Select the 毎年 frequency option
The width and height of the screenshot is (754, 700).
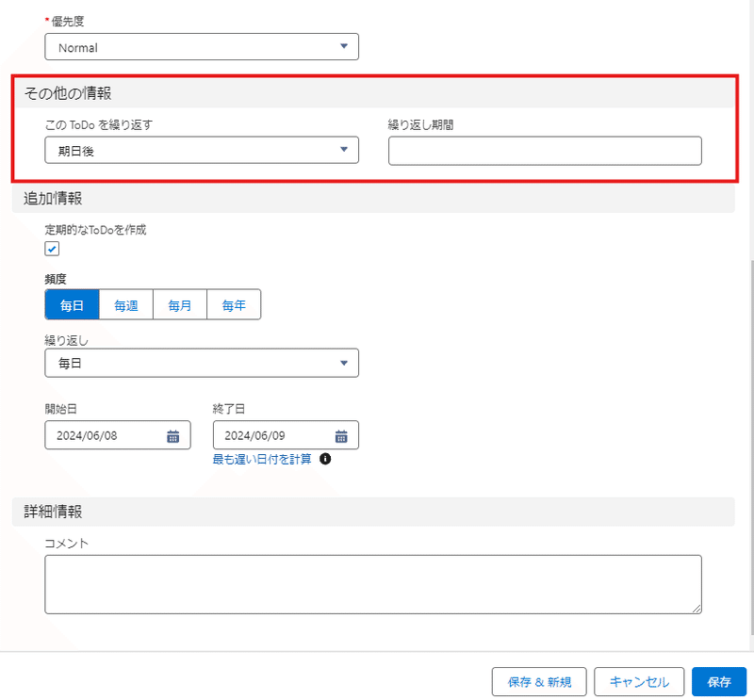pyautogui.click(x=234, y=304)
